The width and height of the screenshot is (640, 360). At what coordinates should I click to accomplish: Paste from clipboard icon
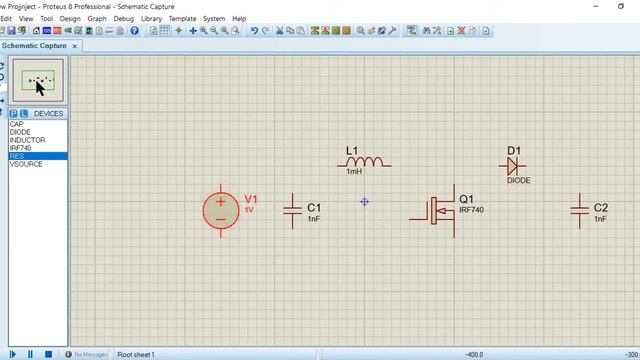tap(301, 31)
